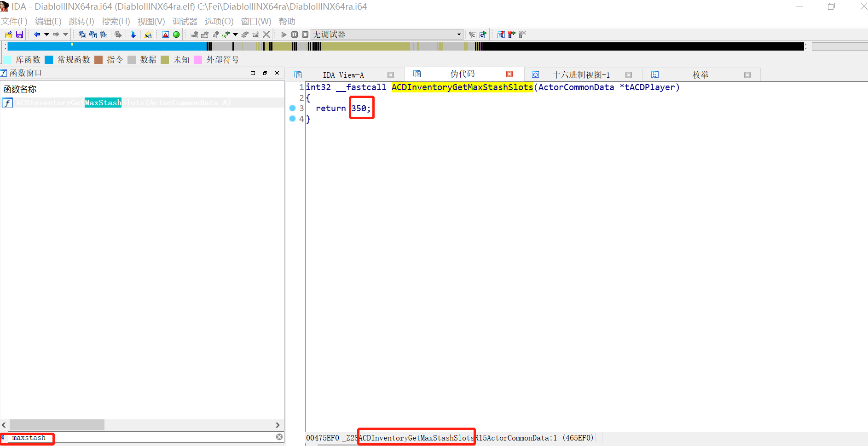Stop the process with the stop button
This screenshot has width=868, height=446.
click(305, 34)
